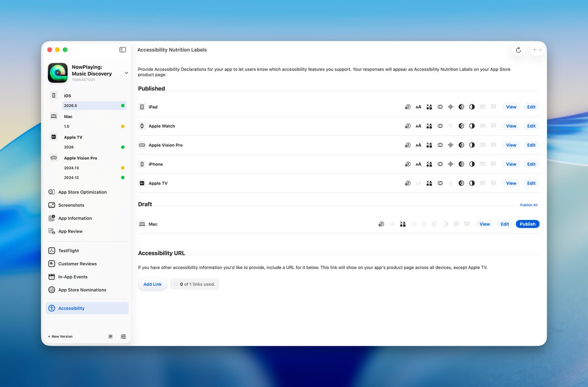Click the dimmed Larger Text icon in Apple TV row
The image size is (588, 387).
point(418,183)
